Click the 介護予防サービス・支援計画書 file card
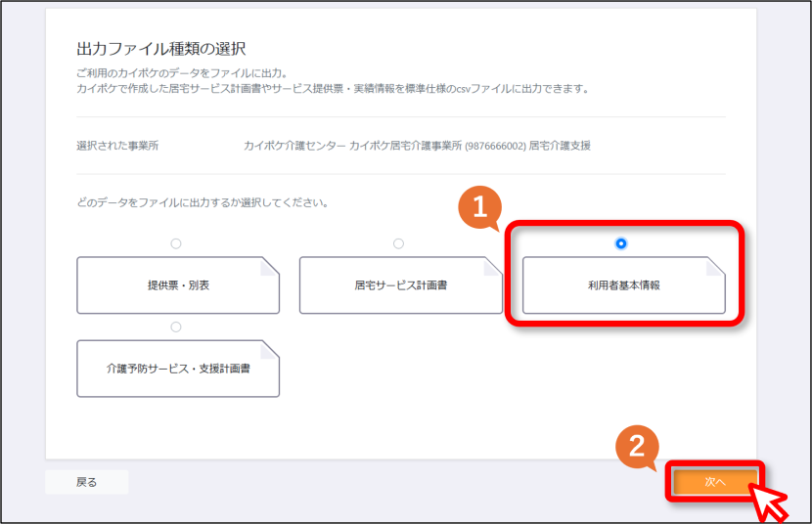This screenshot has width=812, height=524. pos(178,369)
